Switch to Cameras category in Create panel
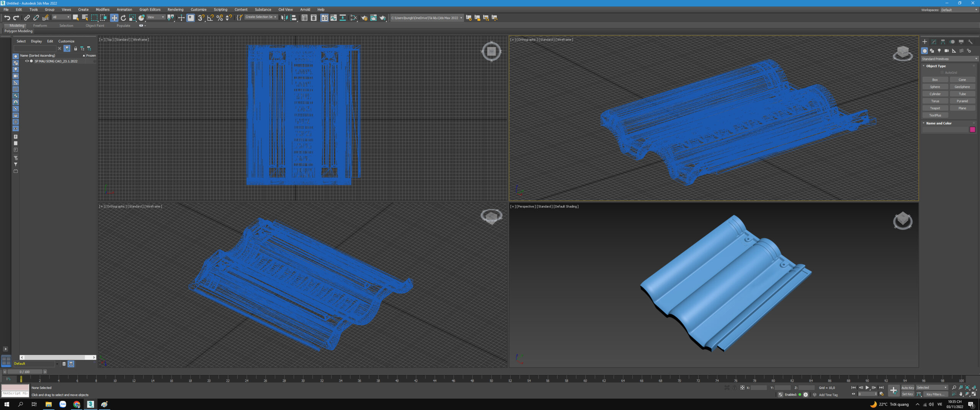Screen dimensions: 980x410 (946, 51)
